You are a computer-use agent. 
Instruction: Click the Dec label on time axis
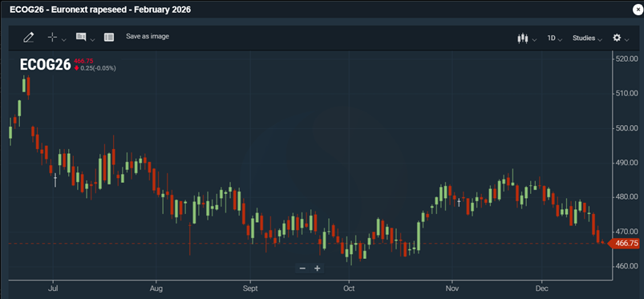click(x=541, y=289)
